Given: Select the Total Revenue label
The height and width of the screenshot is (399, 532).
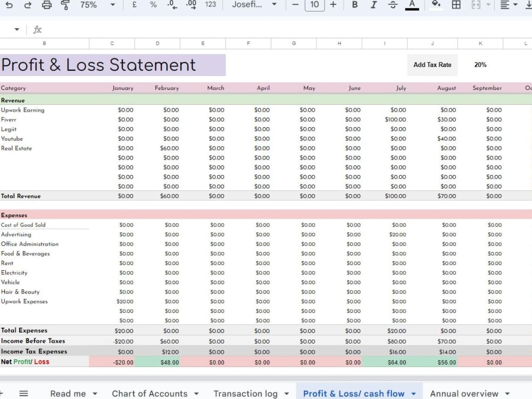Looking at the screenshot, I should click(21, 196).
